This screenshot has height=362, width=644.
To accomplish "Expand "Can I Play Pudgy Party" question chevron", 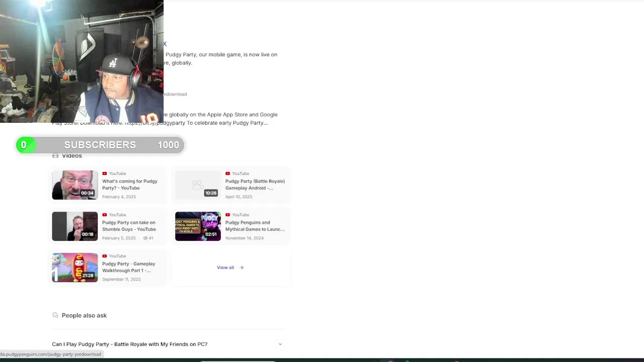I will point(280,344).
